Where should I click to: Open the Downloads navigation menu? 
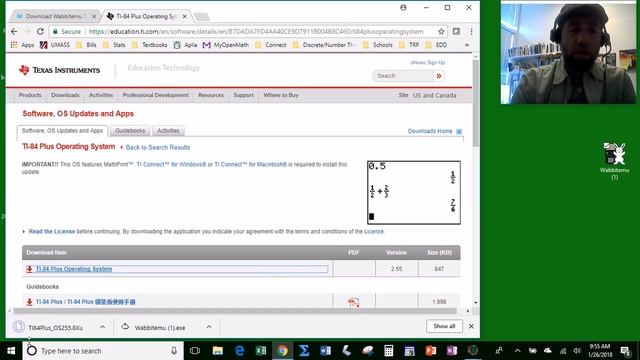[x=65, y=95]
